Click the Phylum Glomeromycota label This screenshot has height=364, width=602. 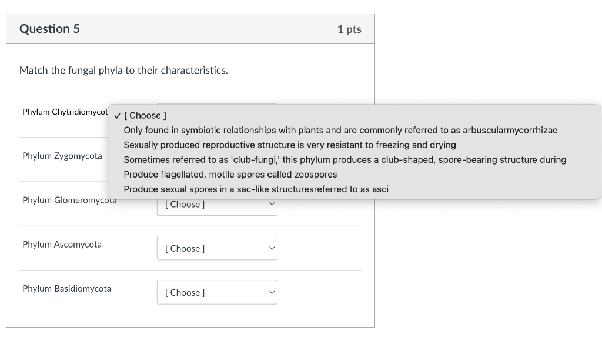point(69,200)
